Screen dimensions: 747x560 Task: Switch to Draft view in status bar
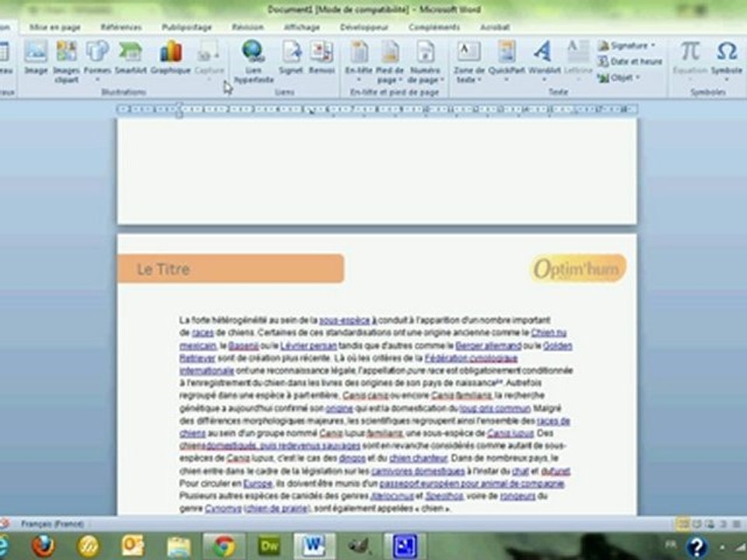(737, 524)
